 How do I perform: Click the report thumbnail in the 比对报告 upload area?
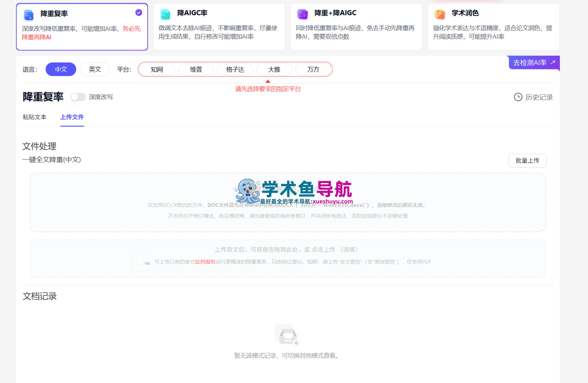[x=141, y=262]
